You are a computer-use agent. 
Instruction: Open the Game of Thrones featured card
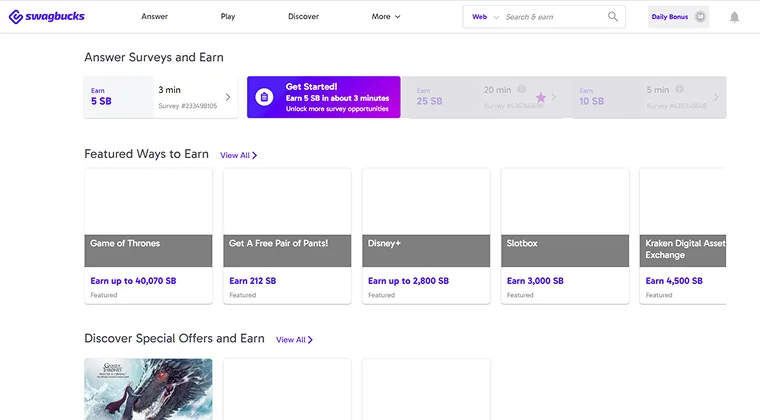(x=148, y=236)
